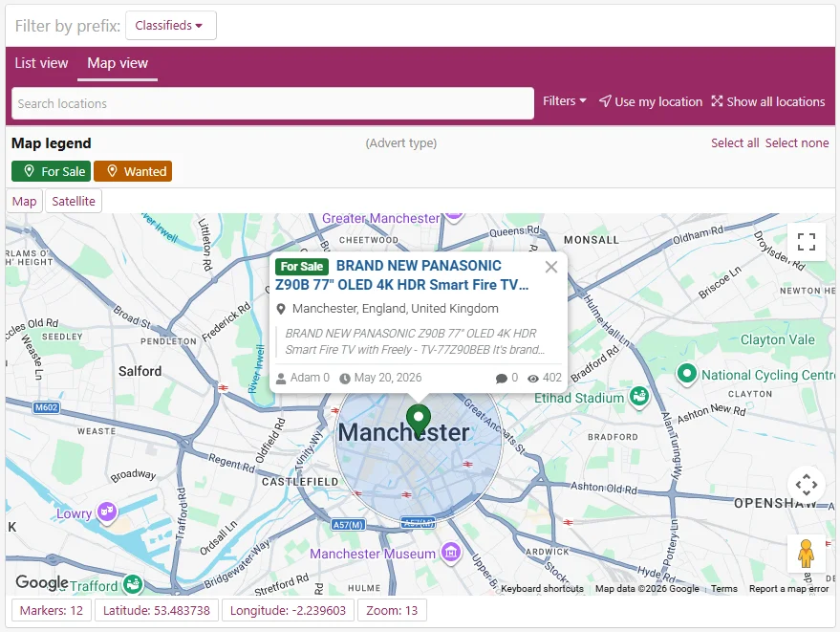The height and width of the screenshot is (632, 840).
Task: Click the Search locations input field
Action: [272, 103]
